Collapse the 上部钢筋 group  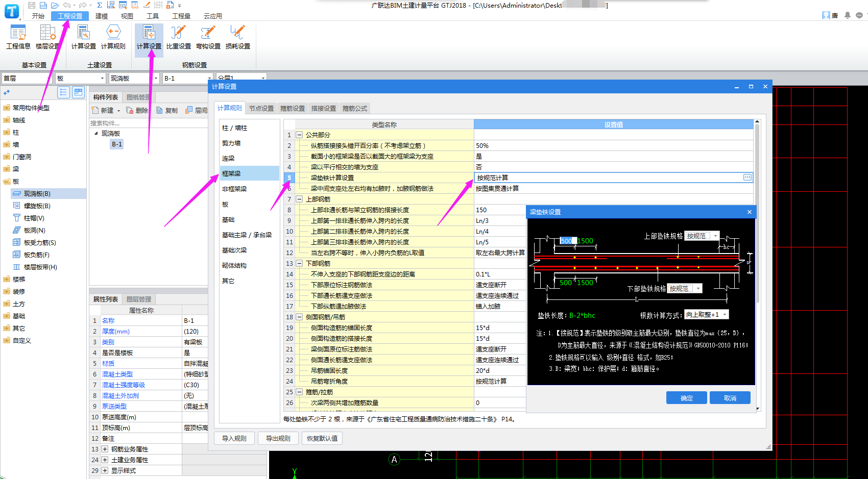300,199
